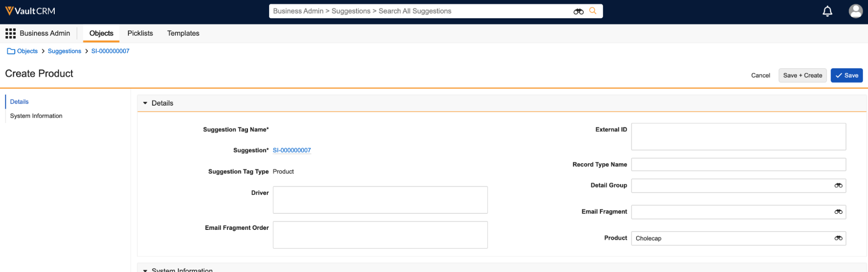Select the Objects tab
The height and width of the screenshot is (272, 868).
click(101, 33)
